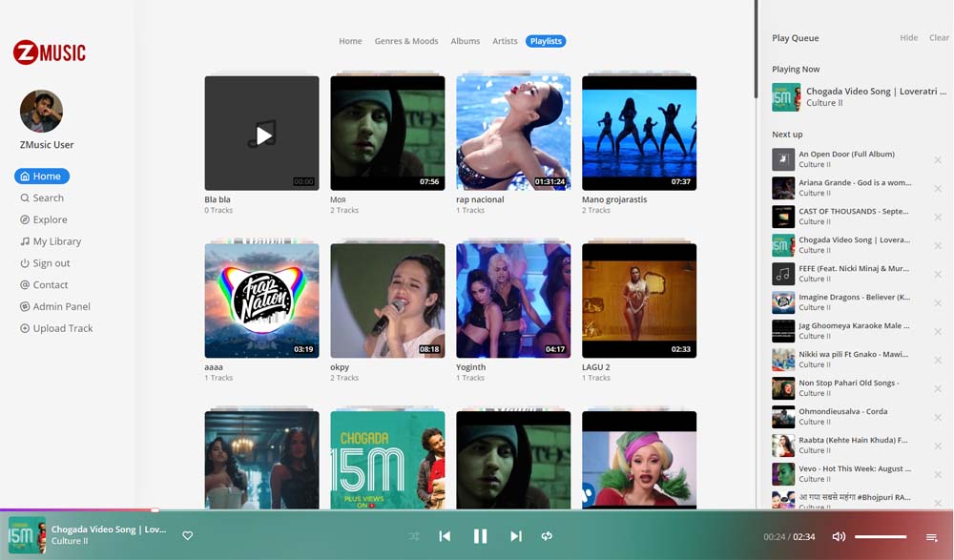Image resolution: width=954 pixels, height=560 pixels.
Task: Toggle shuffle playback
Action: click(x=414, y=536)
